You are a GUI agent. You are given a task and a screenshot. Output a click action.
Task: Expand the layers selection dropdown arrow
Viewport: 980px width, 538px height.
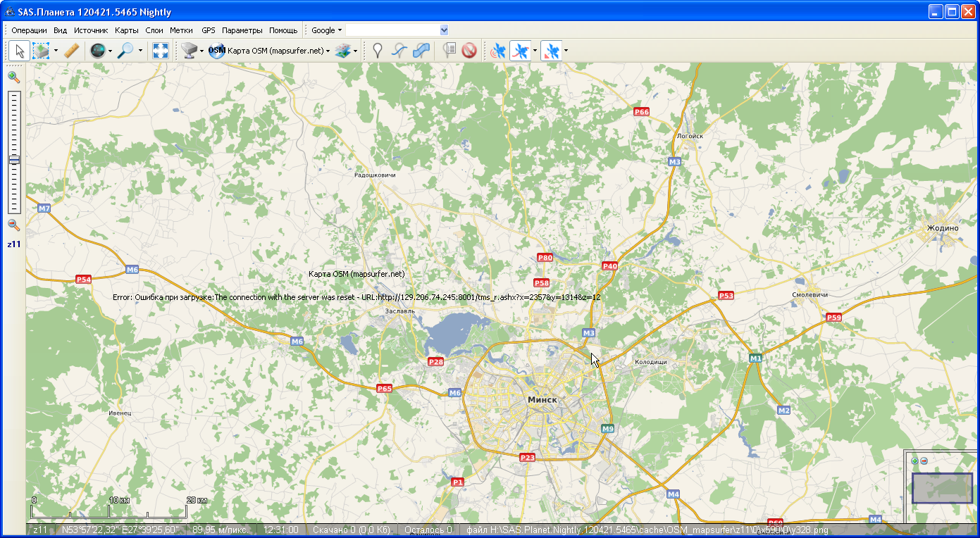pos(355,51)
